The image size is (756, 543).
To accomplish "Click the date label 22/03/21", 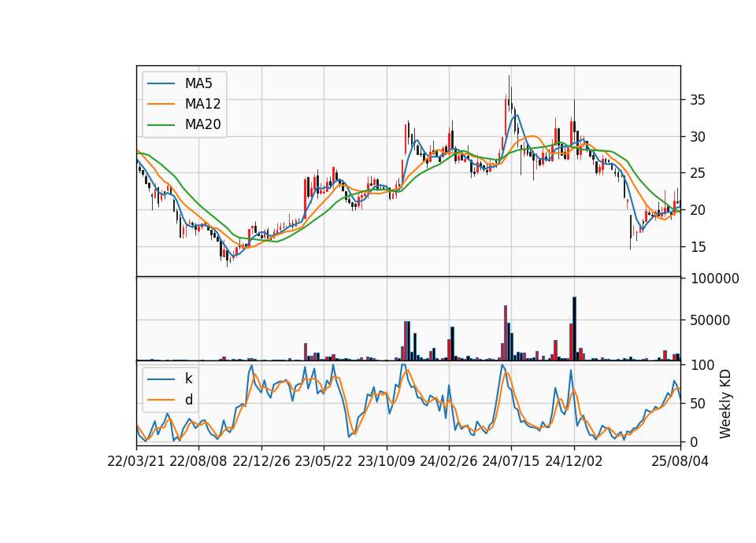I will 136,461.
